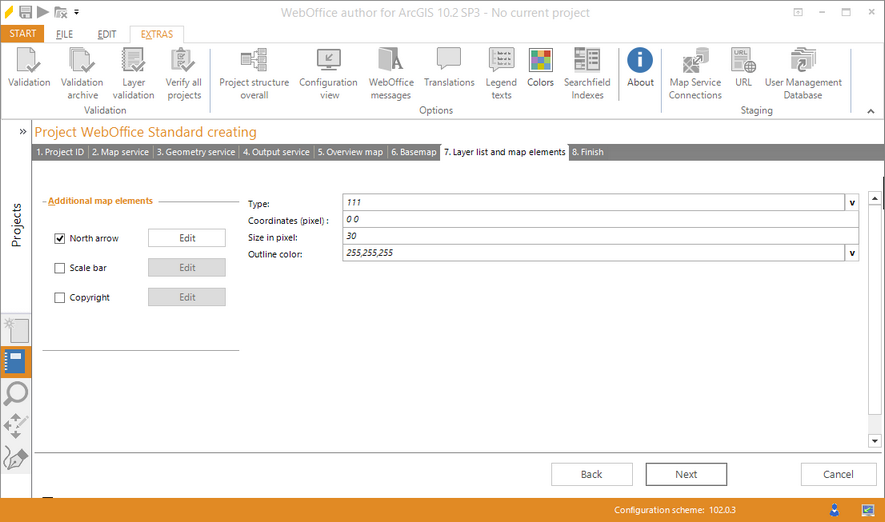Image resolution: width=885 pixels, height=522 pixels.
Task: Switch to the FILE ribbon tab
Action: [64, 34]
